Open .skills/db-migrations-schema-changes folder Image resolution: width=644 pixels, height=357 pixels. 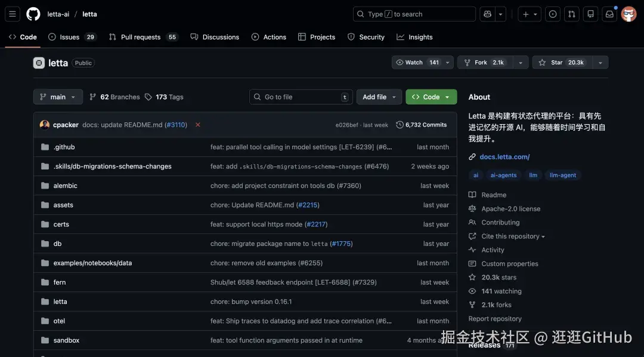(x=113, y=166)
